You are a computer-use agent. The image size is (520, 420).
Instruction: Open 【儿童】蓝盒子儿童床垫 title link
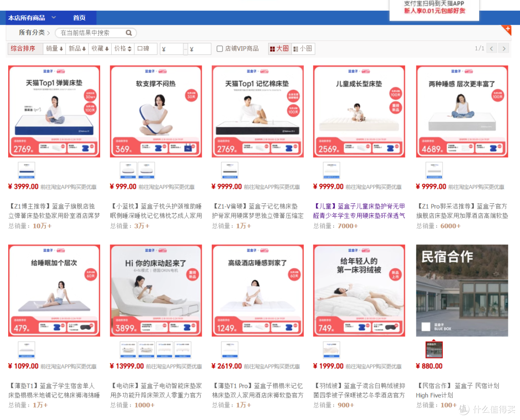coord(359,211)
